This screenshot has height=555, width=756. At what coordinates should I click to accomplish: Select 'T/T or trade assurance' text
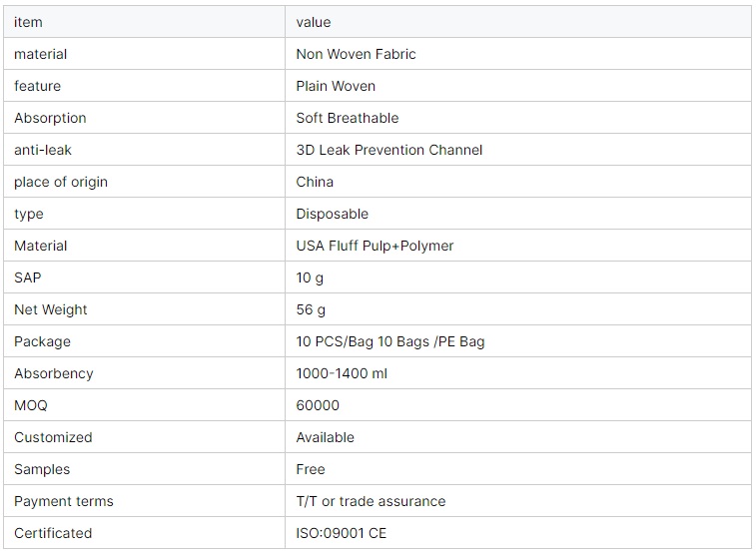pos(371,501)
